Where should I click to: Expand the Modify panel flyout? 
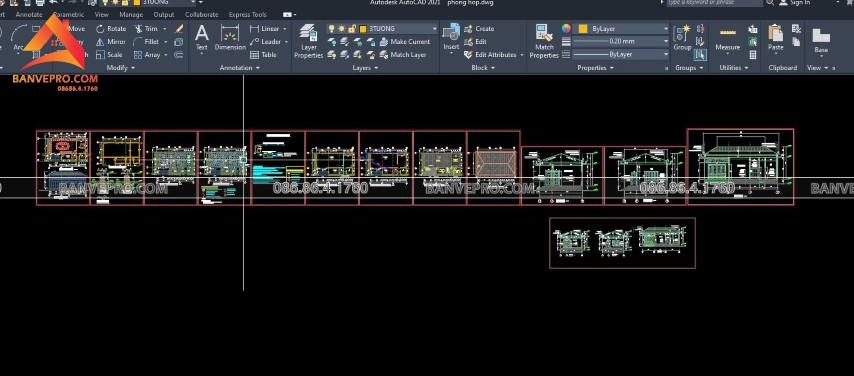121,68
